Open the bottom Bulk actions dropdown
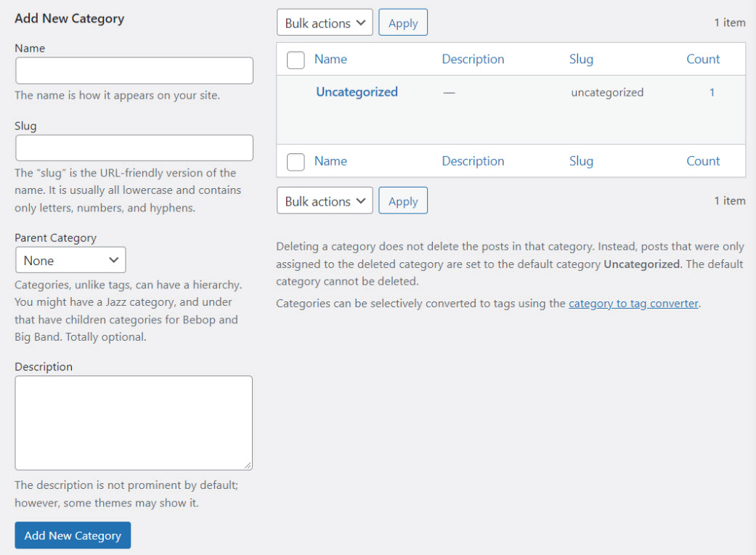Viewport: 756px width, 555px height. pyautogui.click(x=325, y=200)
